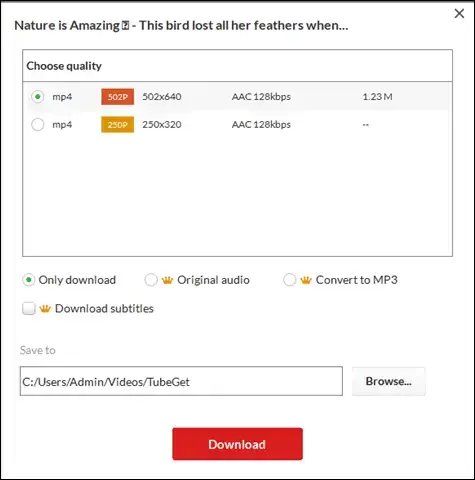Viewport: 475px width, 480px height.
Task: Click the 250x320 resolution text
Action: pos(162,125)
